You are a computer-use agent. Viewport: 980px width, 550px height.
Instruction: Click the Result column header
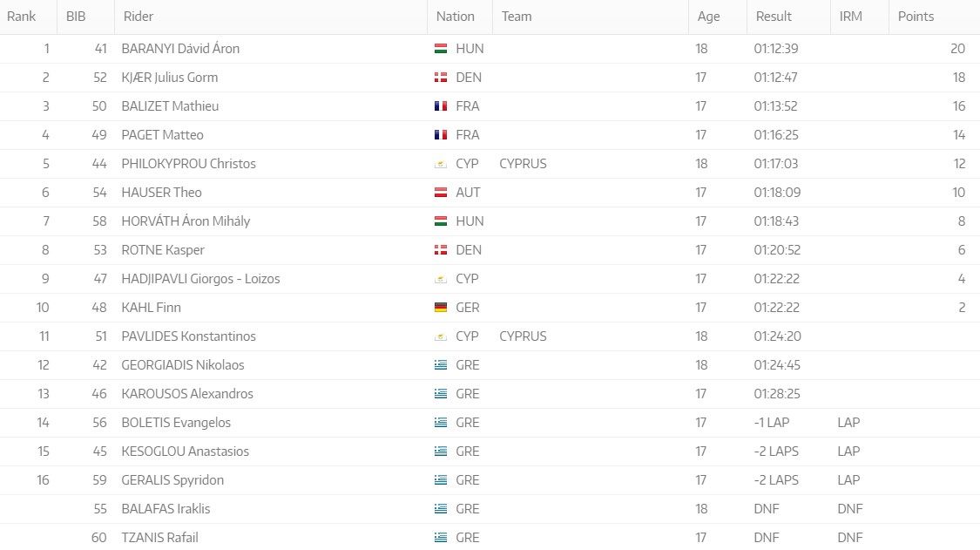pyautogui.click(x=774, y=17)
